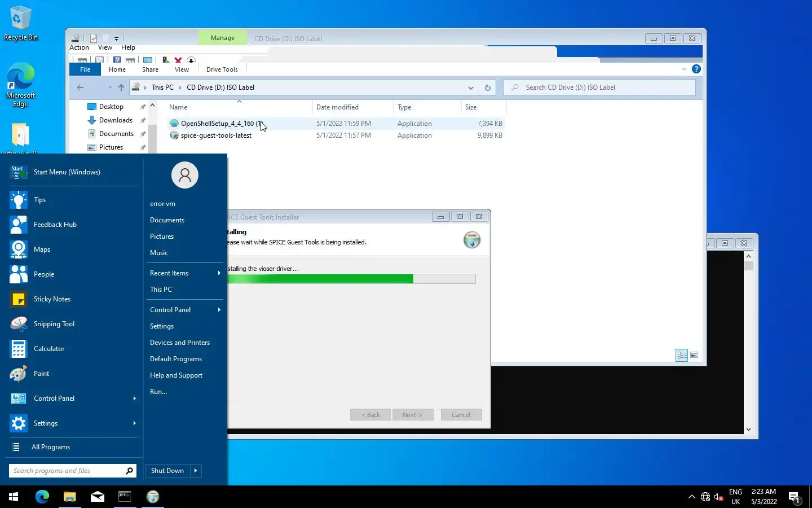Expand Settings submenu in left column
812x508 pixels.
point(134,423)
